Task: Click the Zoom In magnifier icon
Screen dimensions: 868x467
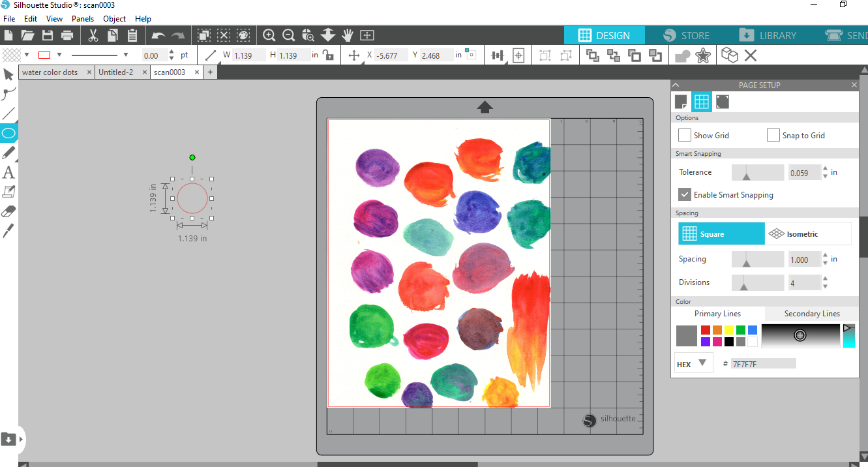Action: [269, 35]
